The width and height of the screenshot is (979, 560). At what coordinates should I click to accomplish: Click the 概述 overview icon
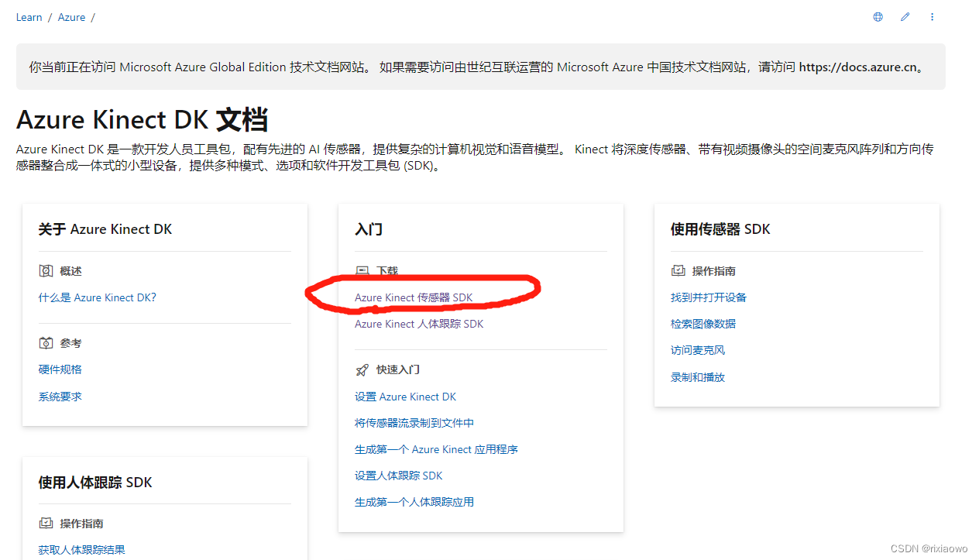[46, 271]
